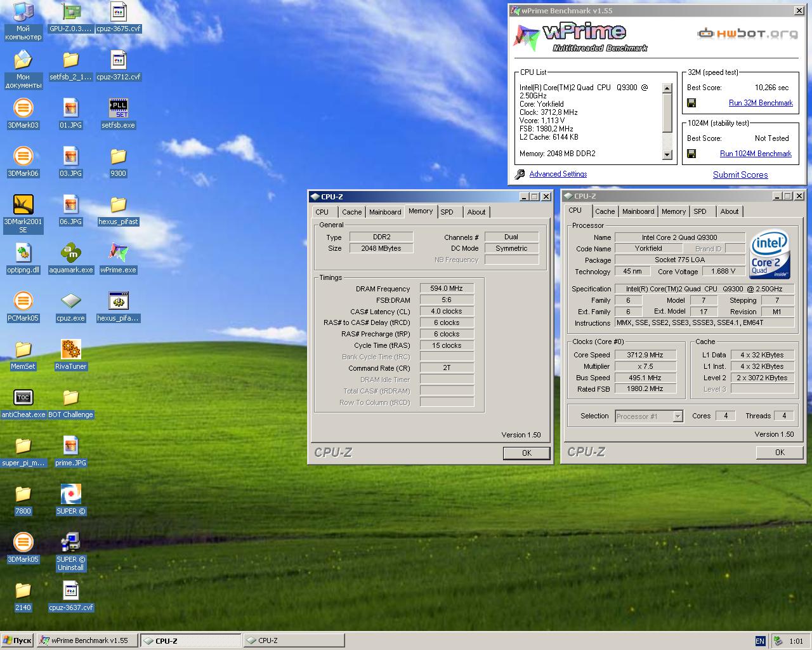
Task: Switch to wPrime Benchmark v1.55 taskbar button
Action: coord(88,640)
